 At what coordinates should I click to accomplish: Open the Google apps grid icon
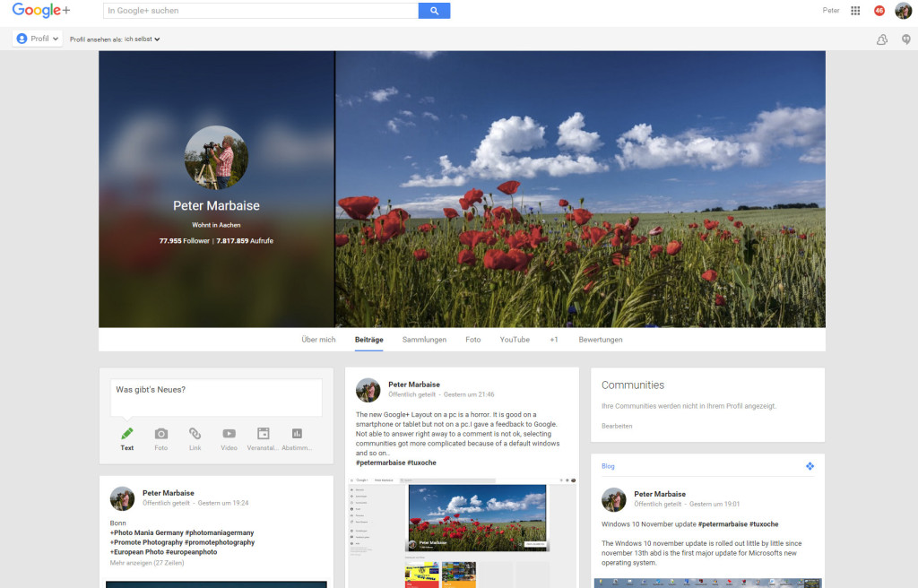pos(855,11)
